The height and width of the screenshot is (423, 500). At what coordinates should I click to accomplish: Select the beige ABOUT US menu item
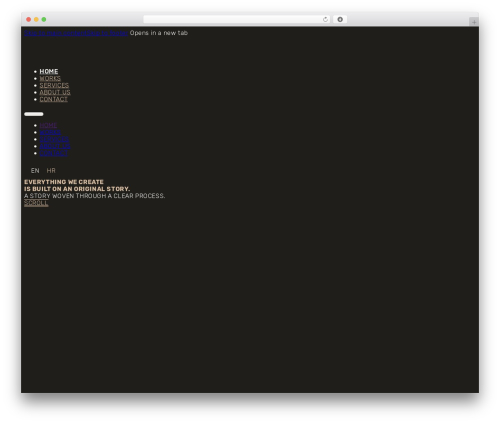[x=55, y=92]
